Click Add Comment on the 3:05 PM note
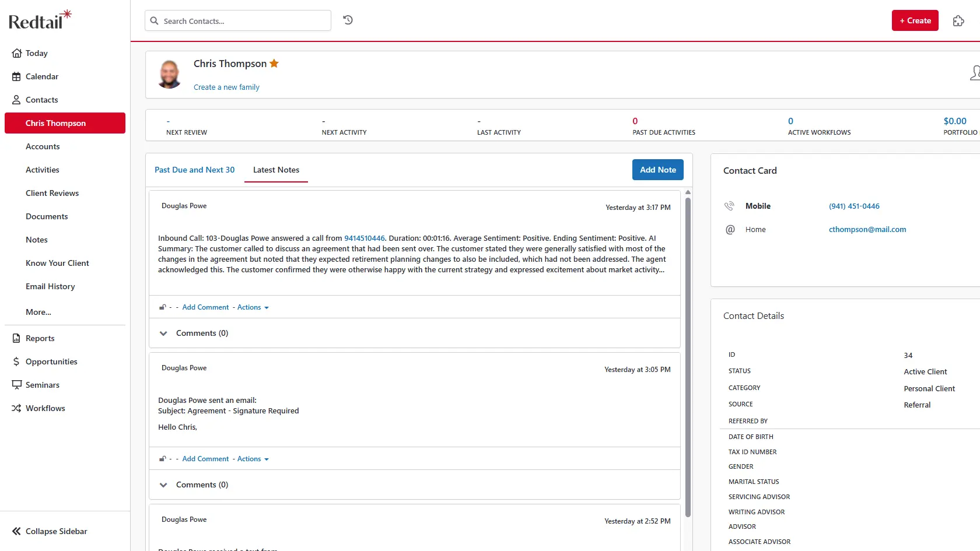Screen dimensions: 980x551 tap(205, 459)
